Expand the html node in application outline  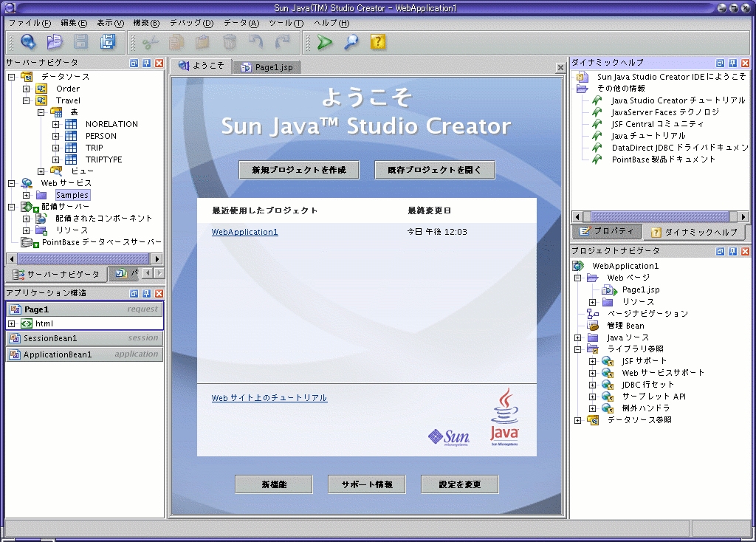point(12,323)
